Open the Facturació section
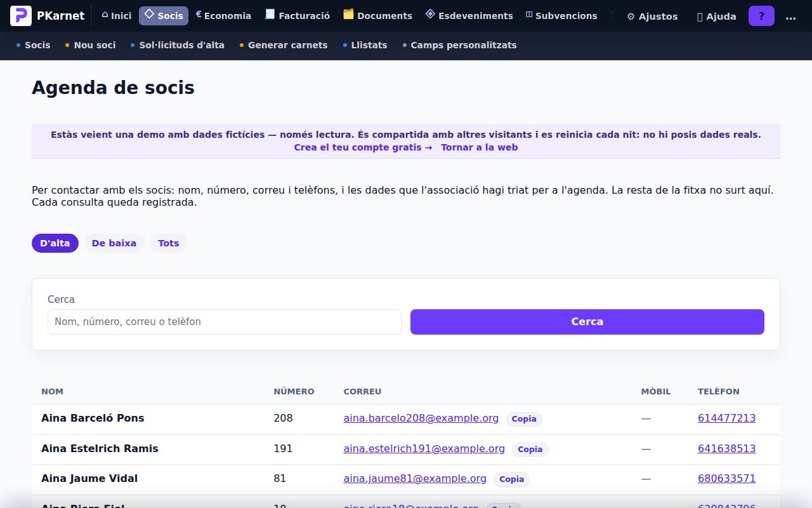 (x=298, y=16)
